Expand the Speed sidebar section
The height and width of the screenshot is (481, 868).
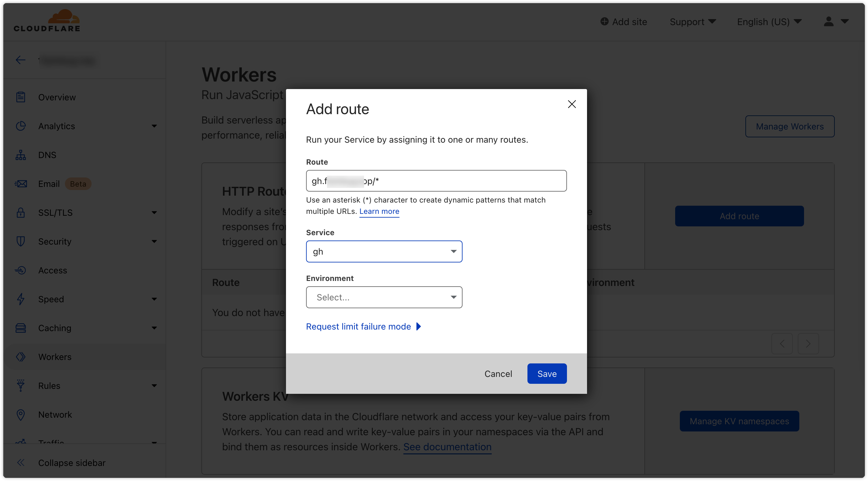[154, 299]
